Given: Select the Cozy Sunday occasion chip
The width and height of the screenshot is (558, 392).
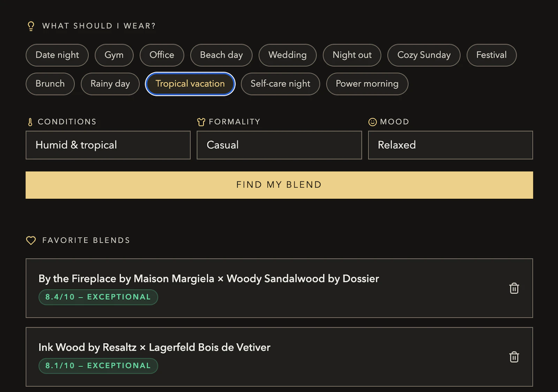Looking at the screenshot, I should (x=423, y=55).
